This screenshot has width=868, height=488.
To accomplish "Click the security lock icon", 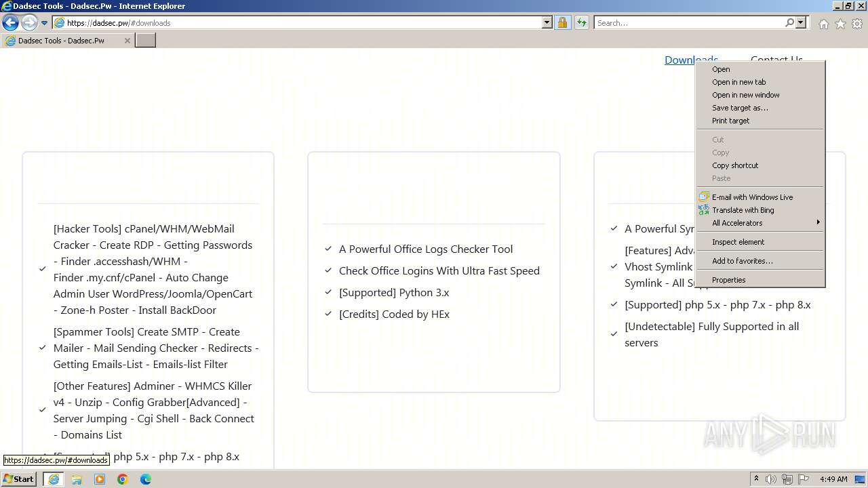I will 563,22.
